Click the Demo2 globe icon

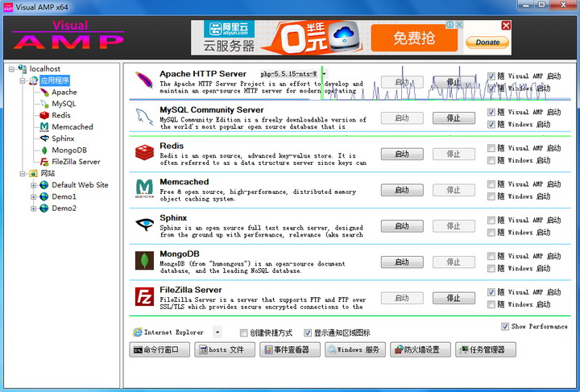click(x=44, y=208)
